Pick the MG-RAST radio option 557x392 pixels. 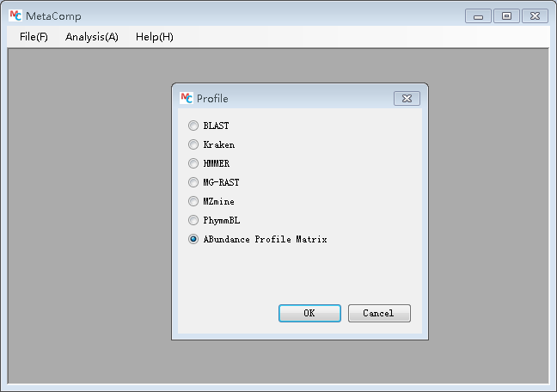pos(193,182)
